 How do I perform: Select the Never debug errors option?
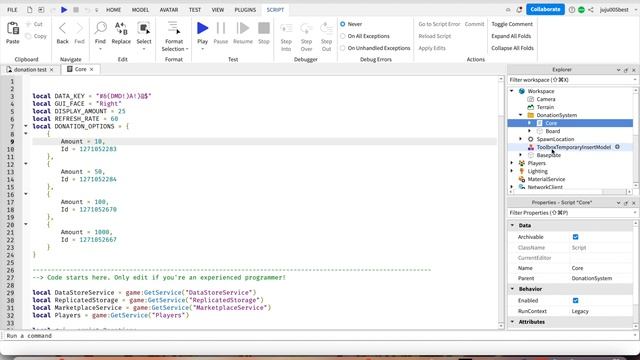click(343, 24)
